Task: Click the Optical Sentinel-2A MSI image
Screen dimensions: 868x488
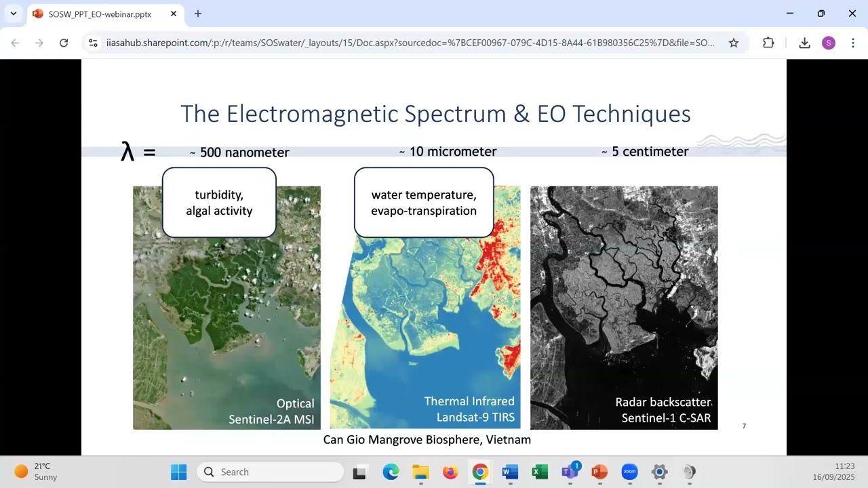Action: 226,308
